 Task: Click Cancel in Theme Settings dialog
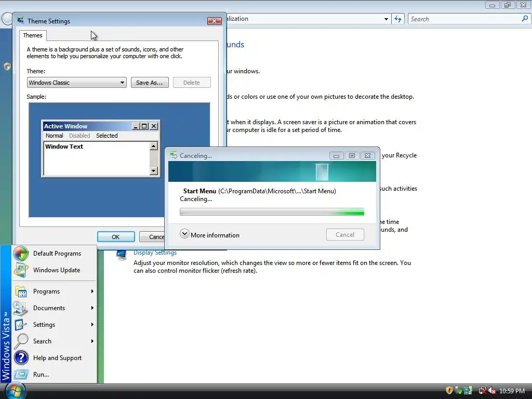(152, 237)
